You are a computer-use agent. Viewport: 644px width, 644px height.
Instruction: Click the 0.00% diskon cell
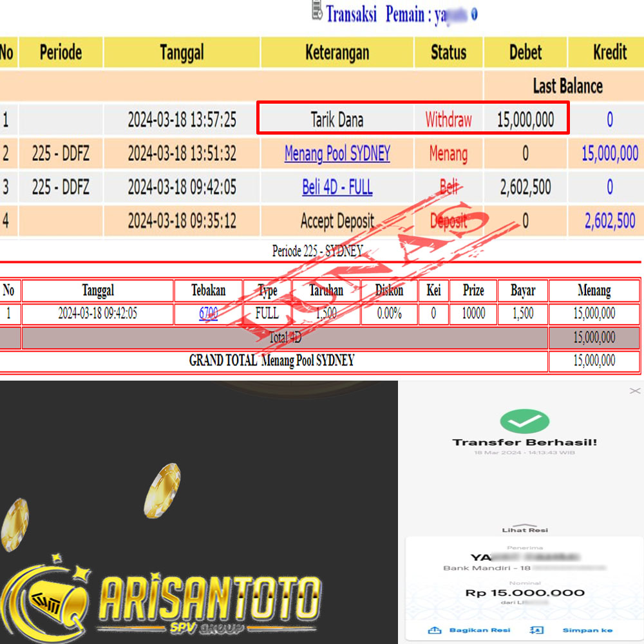[390, 314]
